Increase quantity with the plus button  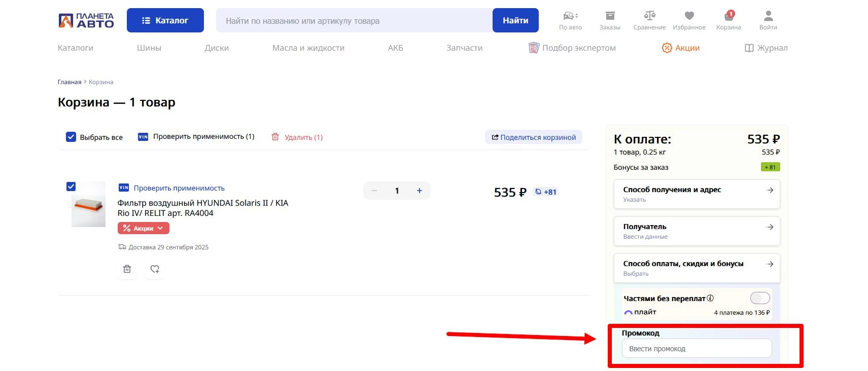coord(420,191)
